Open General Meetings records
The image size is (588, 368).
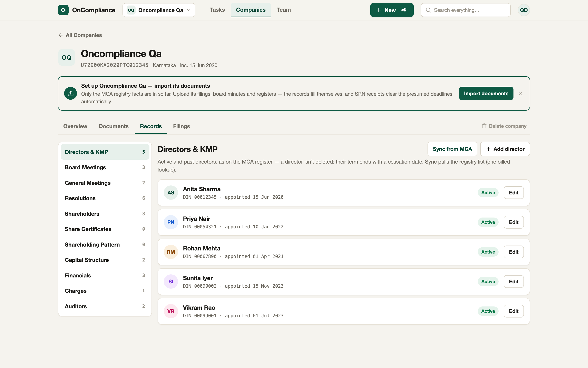pos(105,183)
